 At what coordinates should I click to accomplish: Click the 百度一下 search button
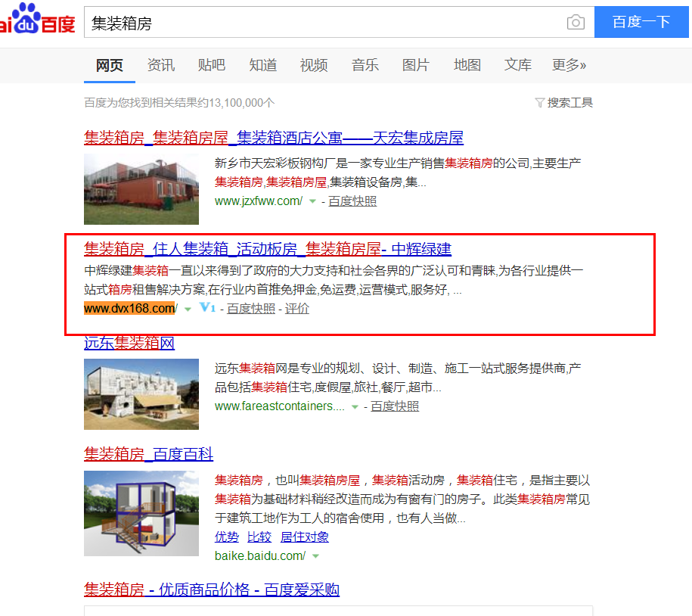point(641,22)
